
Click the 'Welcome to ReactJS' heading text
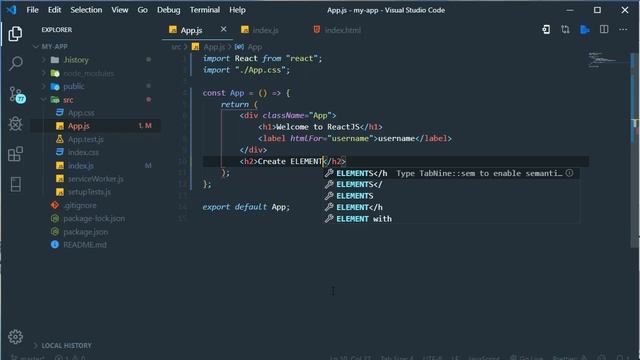318,127
